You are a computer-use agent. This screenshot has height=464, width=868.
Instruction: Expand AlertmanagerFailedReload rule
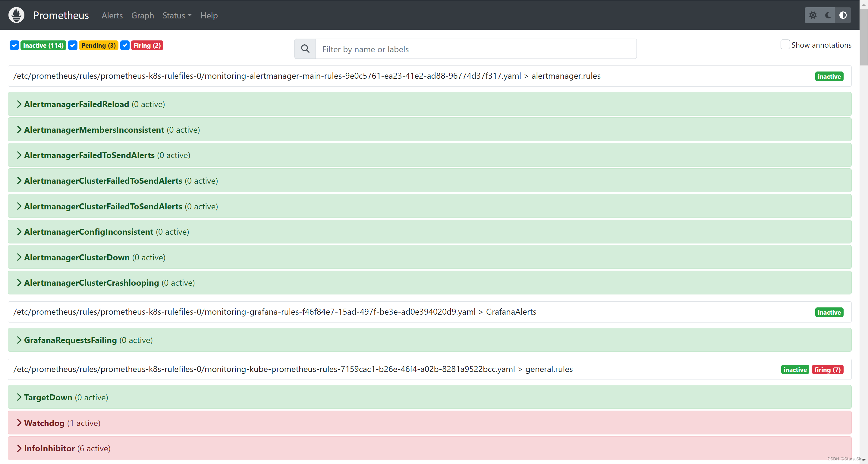(x=429, y=104)
